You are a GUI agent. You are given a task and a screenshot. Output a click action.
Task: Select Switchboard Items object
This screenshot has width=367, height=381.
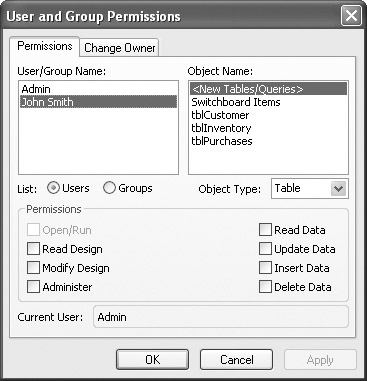pos(268,102)
